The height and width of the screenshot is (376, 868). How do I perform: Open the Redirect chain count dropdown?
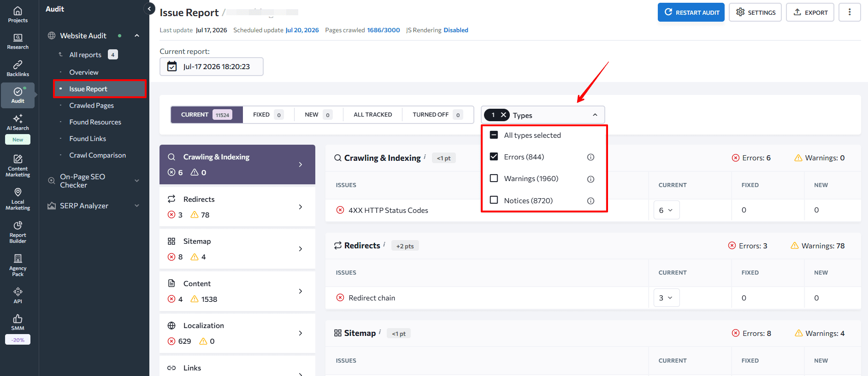[666, 298]
